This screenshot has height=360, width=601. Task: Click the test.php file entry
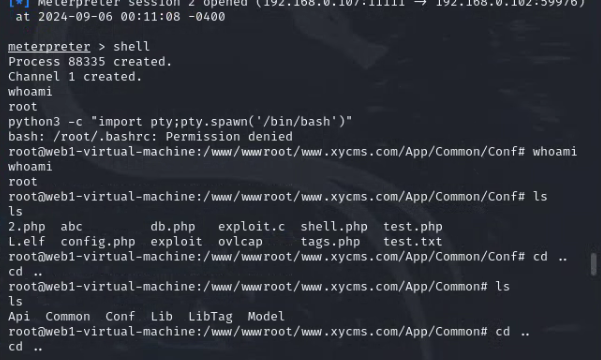tap(413, 227)
